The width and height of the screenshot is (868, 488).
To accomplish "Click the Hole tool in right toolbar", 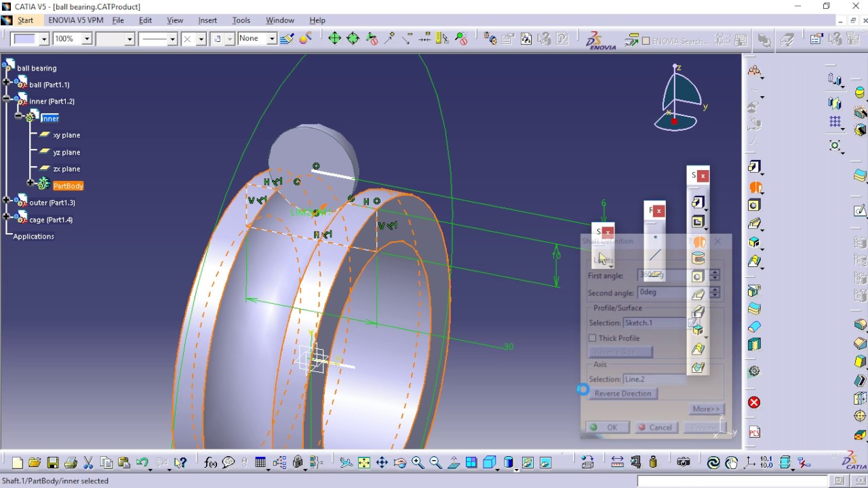I will [x=755, y=205].
